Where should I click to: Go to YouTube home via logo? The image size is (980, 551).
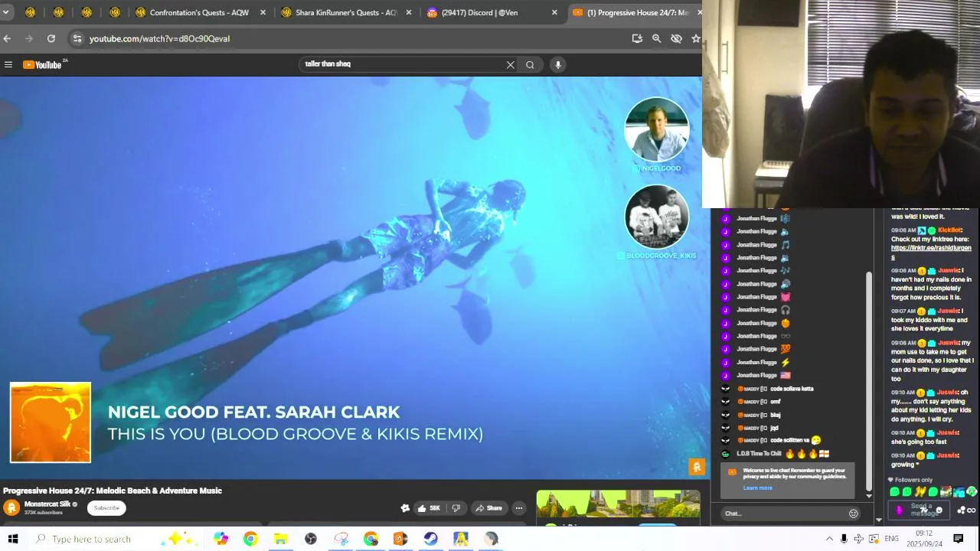[43, 64]
